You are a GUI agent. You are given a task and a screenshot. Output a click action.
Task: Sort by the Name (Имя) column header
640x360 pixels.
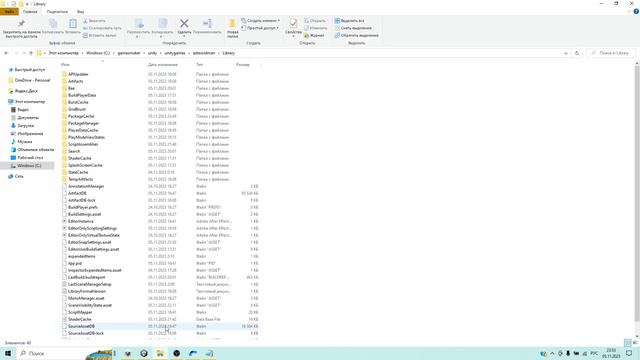tap(65, 64)
